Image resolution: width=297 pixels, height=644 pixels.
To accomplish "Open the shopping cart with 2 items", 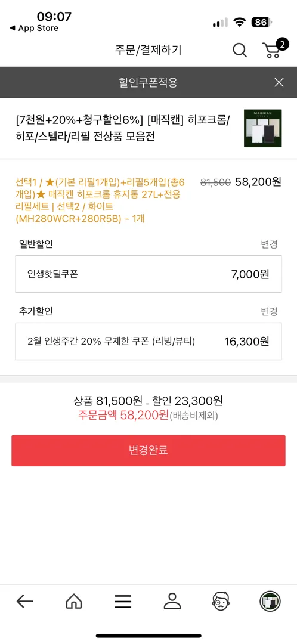I will point(273,49).
